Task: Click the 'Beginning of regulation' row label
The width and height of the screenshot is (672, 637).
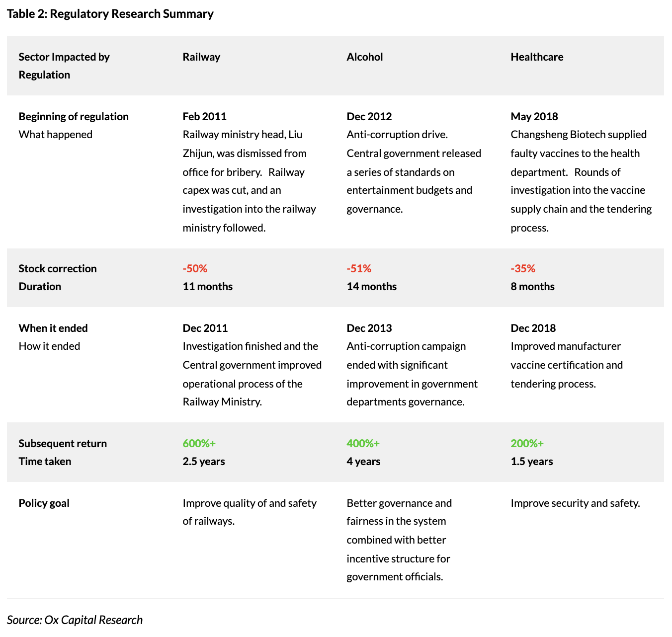Action: pyautogui.click(x=74, y=117)
